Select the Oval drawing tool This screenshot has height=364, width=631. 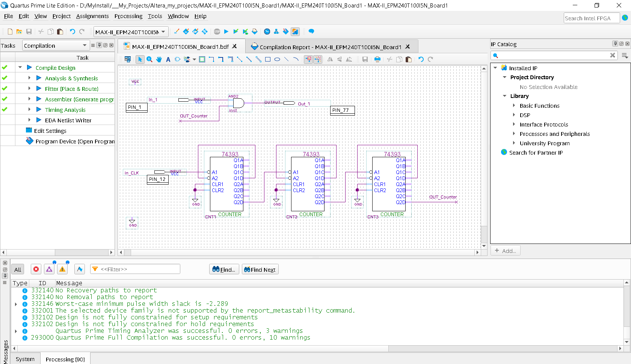tap(277, 59)
